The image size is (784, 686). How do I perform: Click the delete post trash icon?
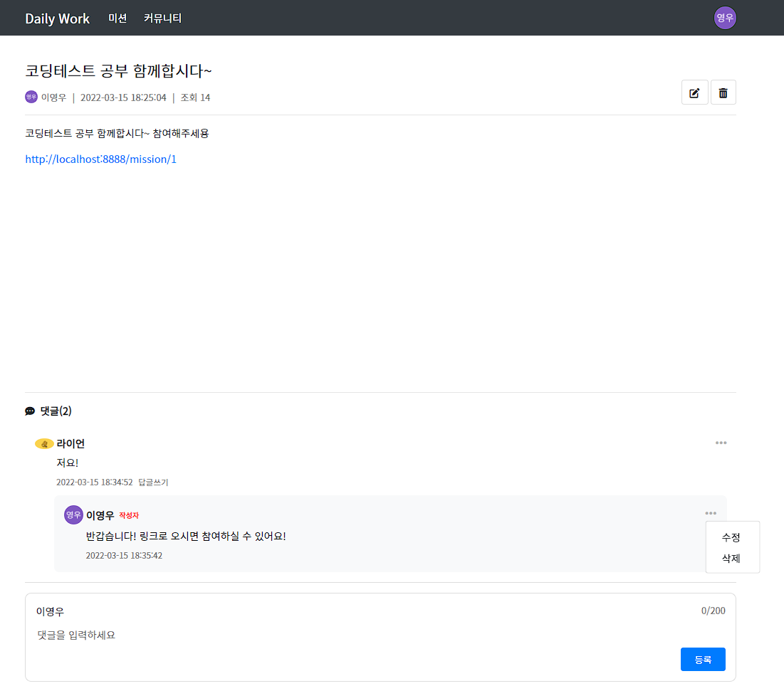723,93
